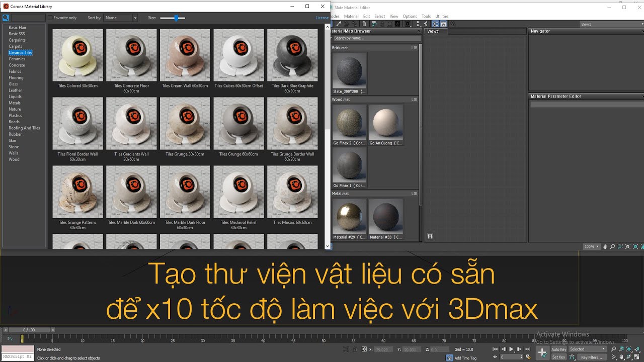Select the Concrete category
Screen dimensions: 644x362
point(17,65)
